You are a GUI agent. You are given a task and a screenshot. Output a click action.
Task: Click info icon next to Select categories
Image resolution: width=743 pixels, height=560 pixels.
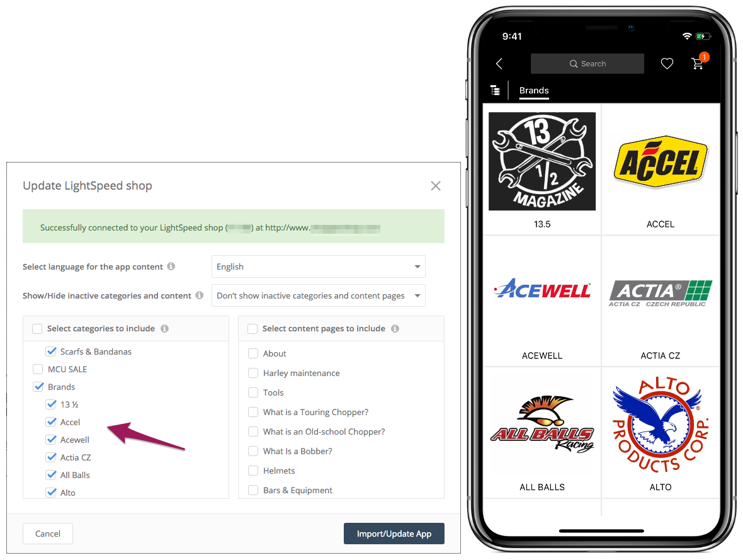click(164, 328)
